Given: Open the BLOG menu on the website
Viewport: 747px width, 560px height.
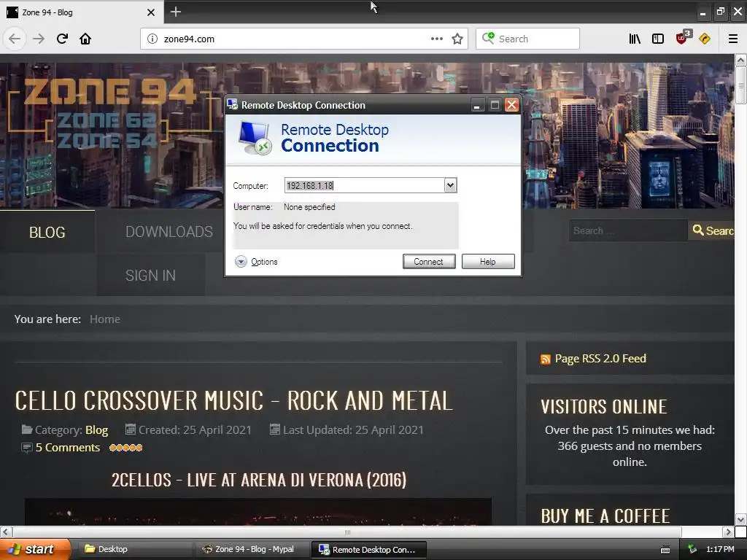Looking at the screenshot, I should click(47, 232).
